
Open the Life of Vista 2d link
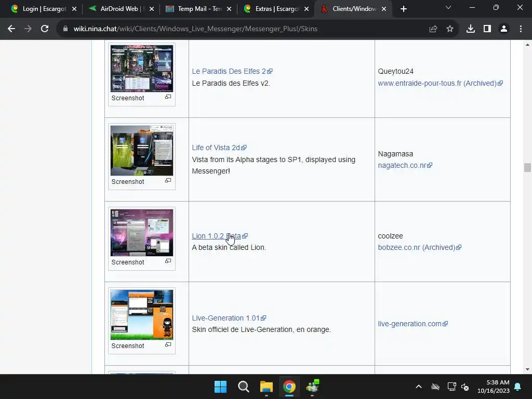coord(219,148)
